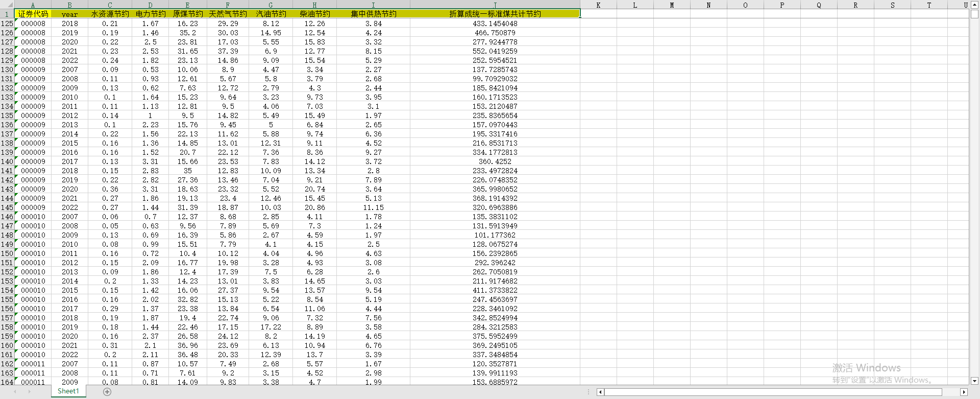Viewport: 980px width, 399px height.
Task: Add a new sheet with plus button
Action: point(107,392)
